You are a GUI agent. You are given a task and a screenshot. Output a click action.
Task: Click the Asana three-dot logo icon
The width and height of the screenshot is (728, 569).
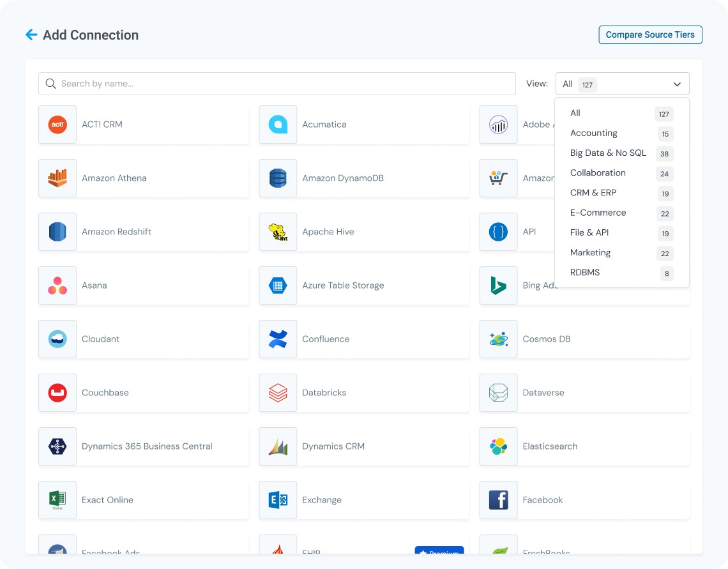57,285
